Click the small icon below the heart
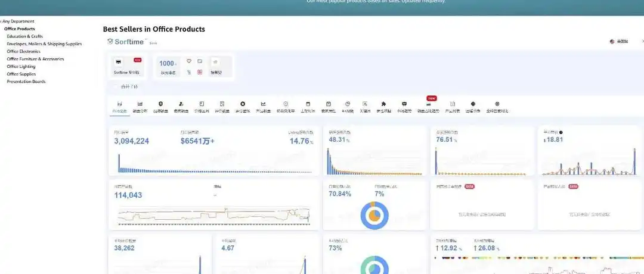 pyautogui.click(x=189, y=72)
